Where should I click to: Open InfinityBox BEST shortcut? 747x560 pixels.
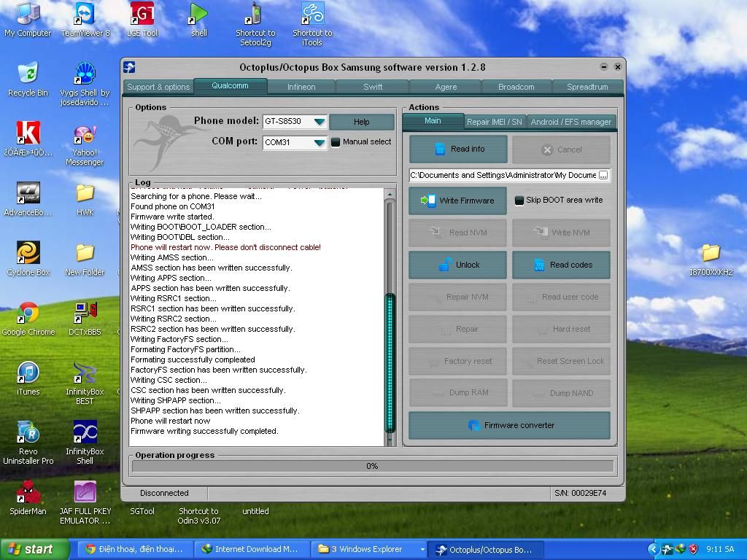pyautogui.click(x=85, y=383)
